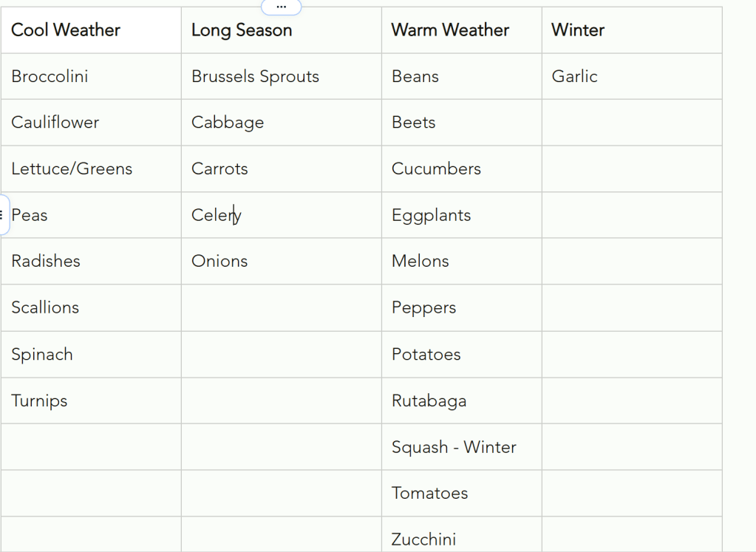The width and height of the screenshot is (756, 552).
Task: Click the Garlic cell
Action: pyautogui.click(x=574, y=76)
